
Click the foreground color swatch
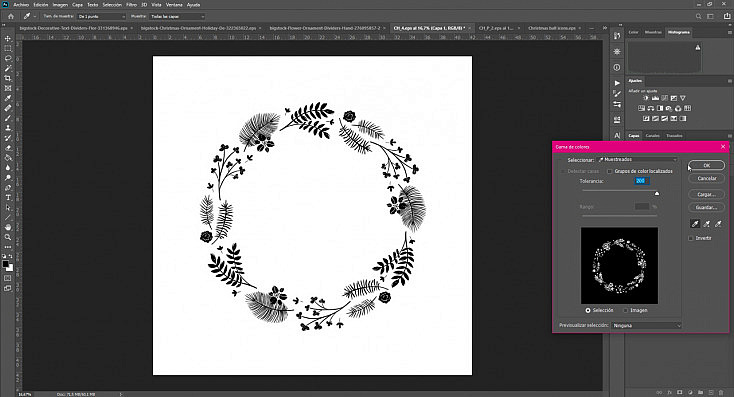point(6,265)
